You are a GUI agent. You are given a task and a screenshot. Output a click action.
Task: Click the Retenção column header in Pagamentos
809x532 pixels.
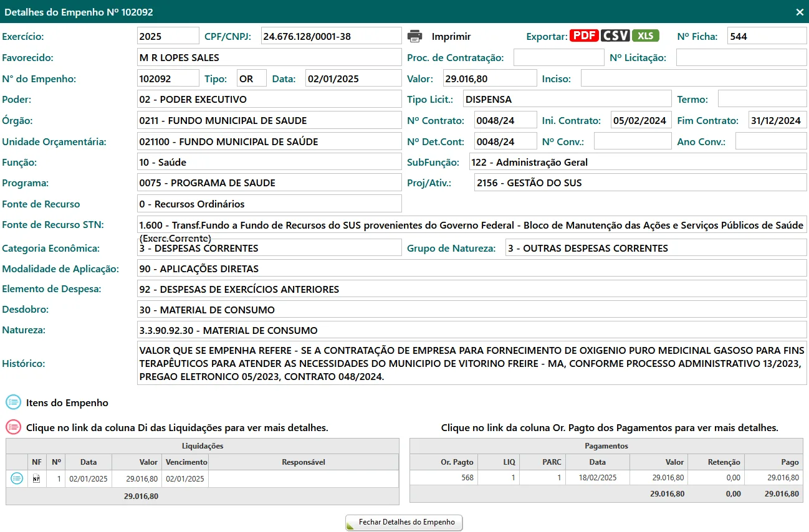coord(716,462)
